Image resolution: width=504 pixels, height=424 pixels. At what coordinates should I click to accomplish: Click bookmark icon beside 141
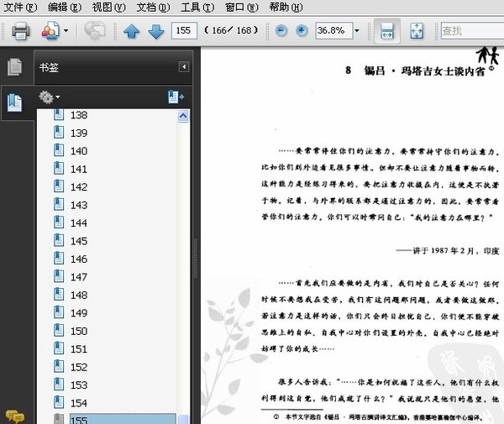point(59,168)
